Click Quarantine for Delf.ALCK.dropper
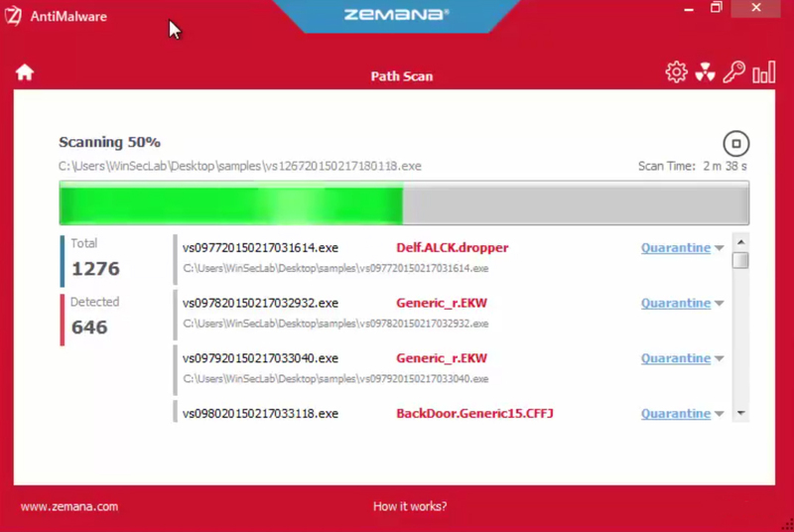The image size is (794, 532). click(676, 247)
